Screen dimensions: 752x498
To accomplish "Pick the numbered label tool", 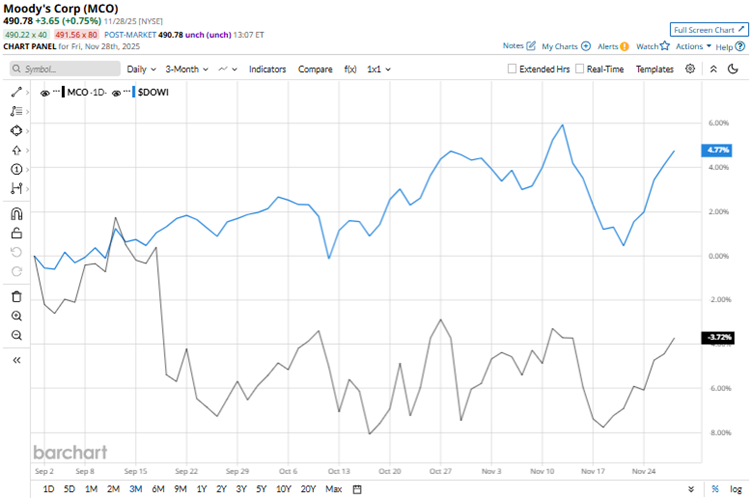I will [16, 169].
